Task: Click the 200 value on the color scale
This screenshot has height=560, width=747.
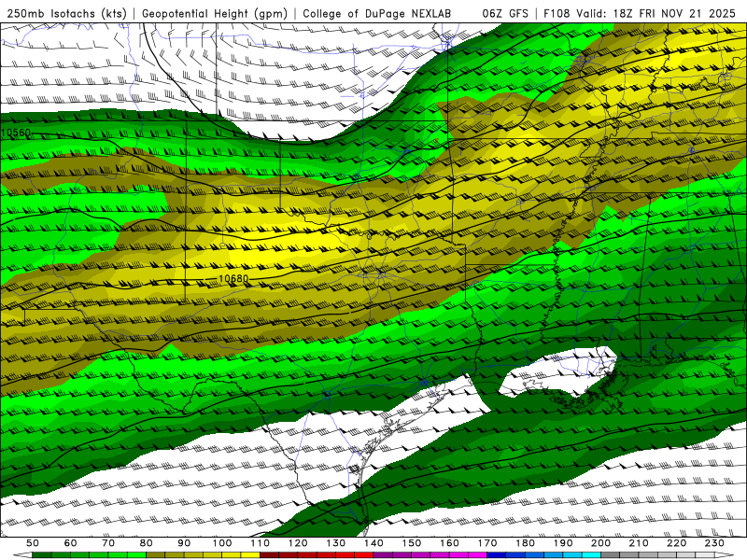Action: coord(600,543)
